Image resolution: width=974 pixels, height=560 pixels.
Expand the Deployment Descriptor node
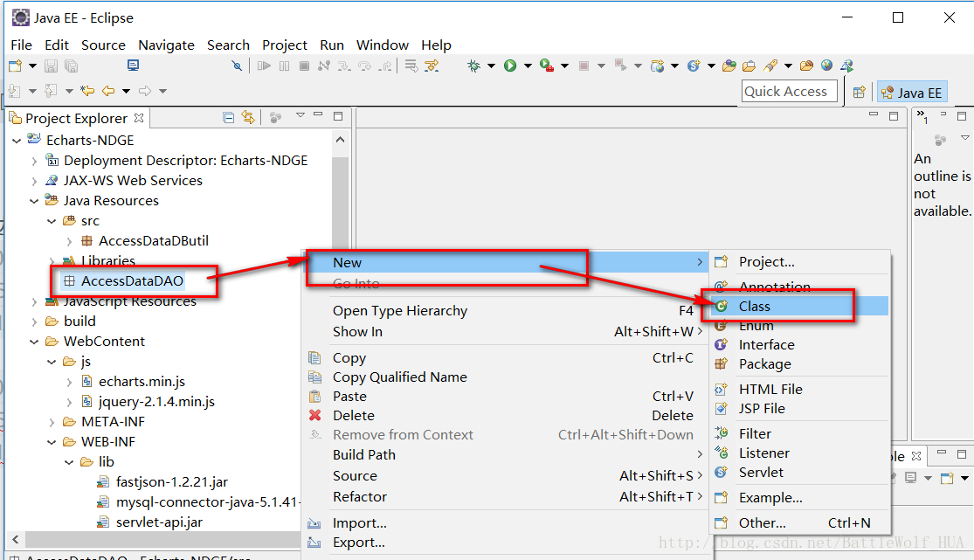pyautogui.click(x=34, y=161)
